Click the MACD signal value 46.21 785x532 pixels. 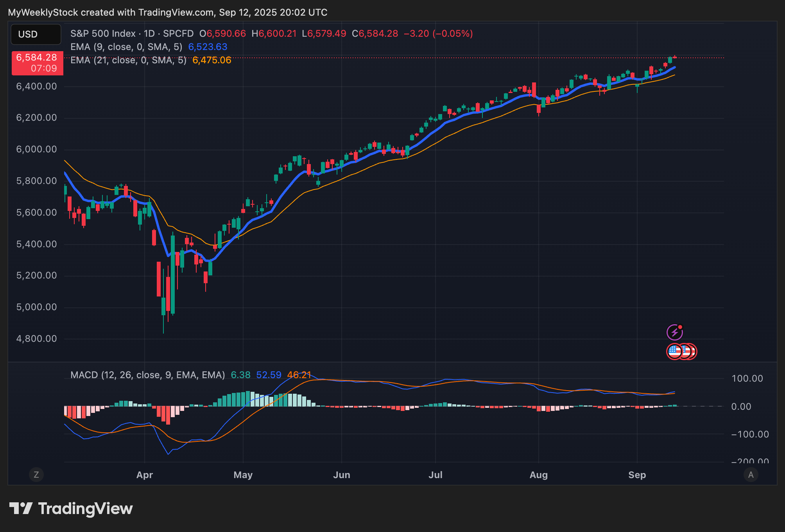coord(299,375)
